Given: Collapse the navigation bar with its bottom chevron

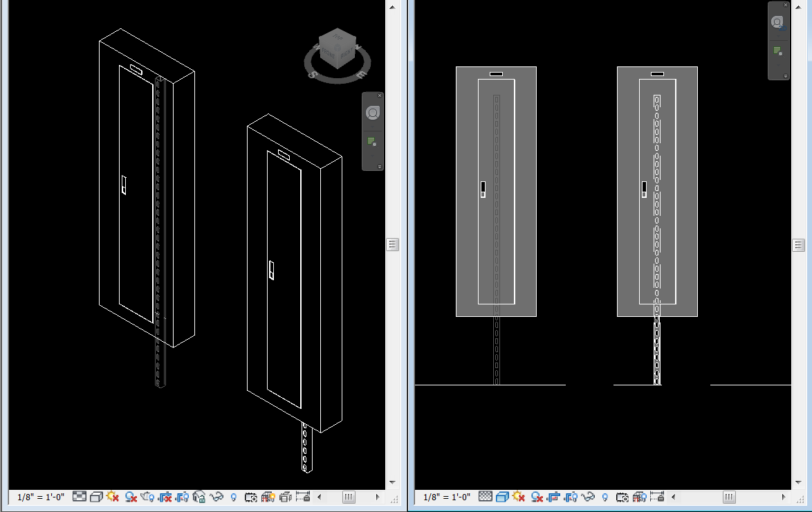Looking at the screenshot, I should [380, 167].
